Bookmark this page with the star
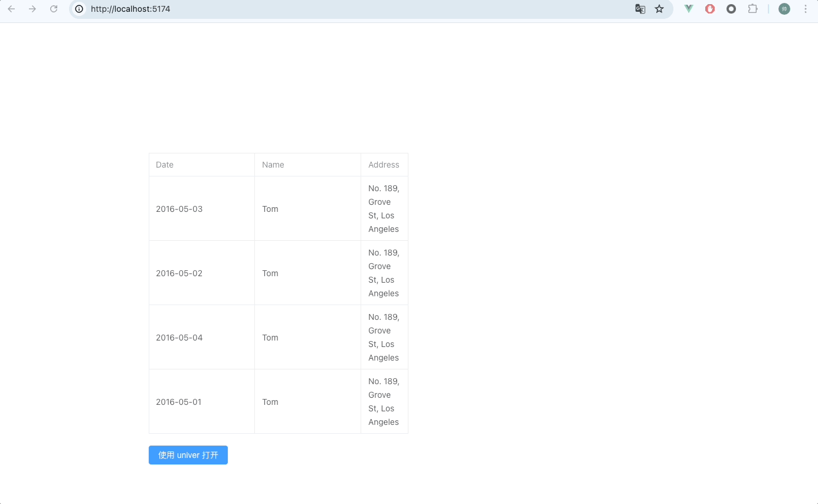 point(659,9)
